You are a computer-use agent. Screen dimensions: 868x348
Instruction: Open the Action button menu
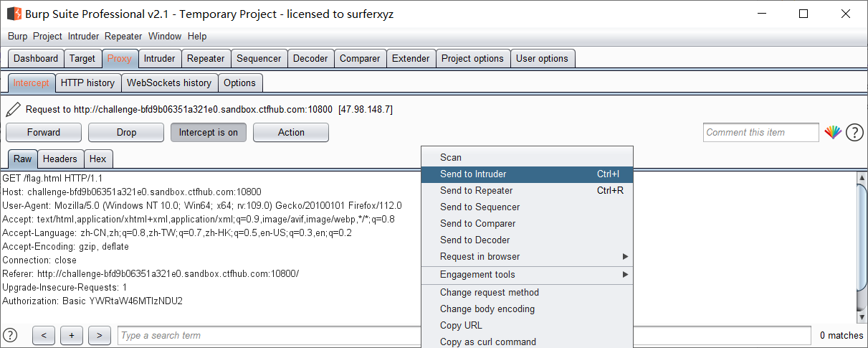(x=291, y=132)
